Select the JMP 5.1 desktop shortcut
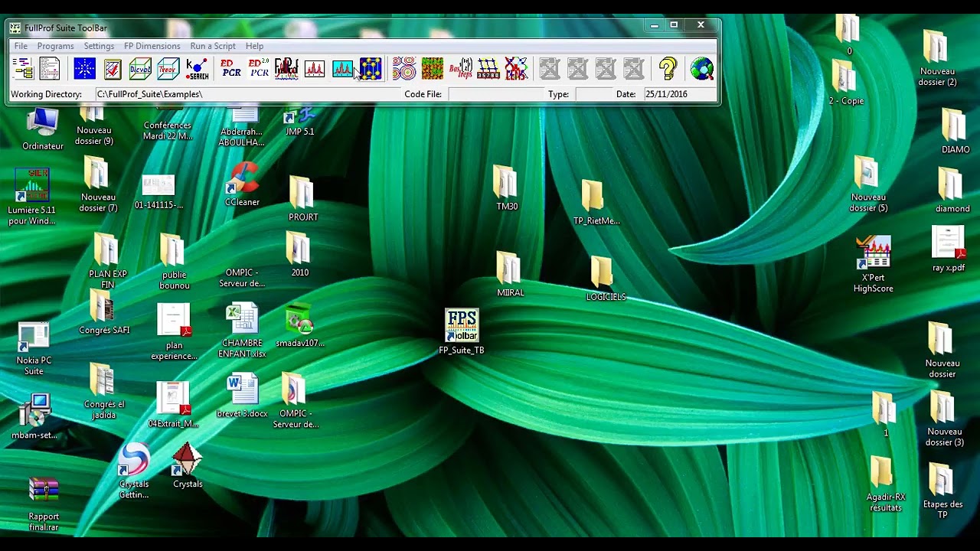Screen dimensions: 980x551 coord(299,121)
